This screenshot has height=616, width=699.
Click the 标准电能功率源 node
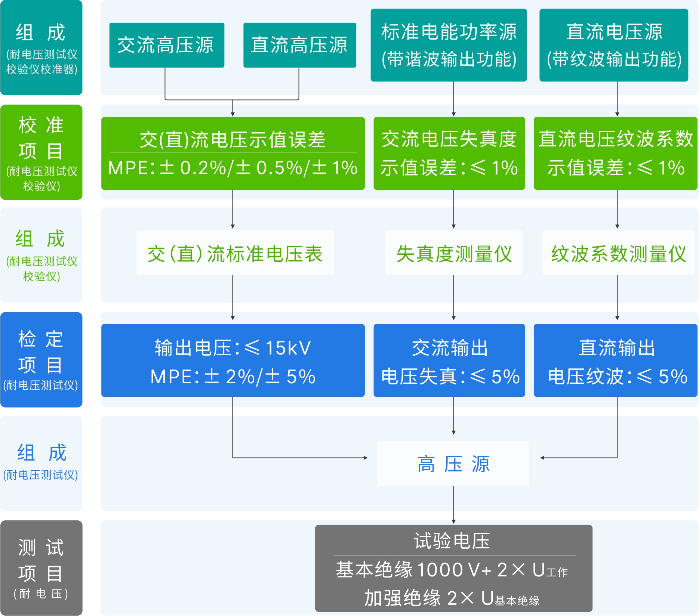449,45
